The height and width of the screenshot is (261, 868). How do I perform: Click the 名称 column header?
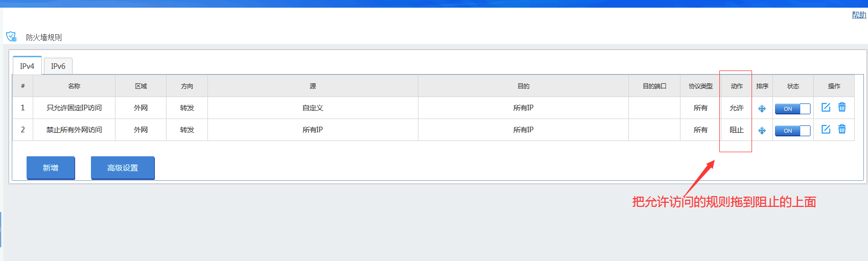click(x=74, y=86)
